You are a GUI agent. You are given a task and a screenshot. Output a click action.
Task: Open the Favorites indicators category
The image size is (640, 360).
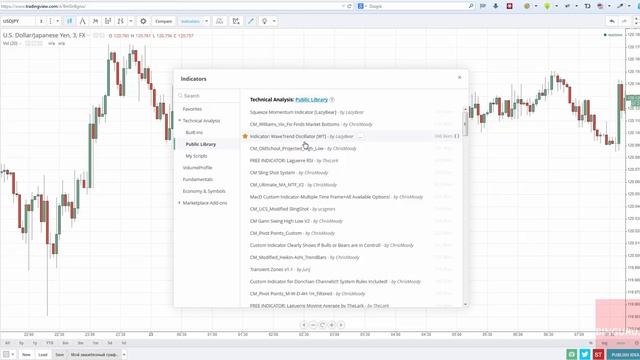click(192, 109)
